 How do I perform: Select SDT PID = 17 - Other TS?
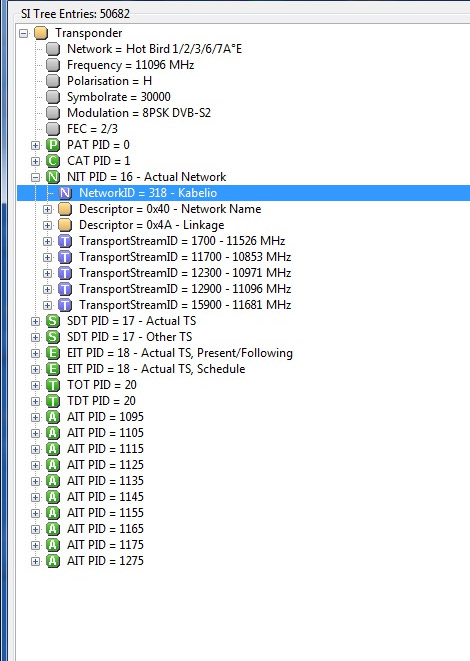pos(129,337)
